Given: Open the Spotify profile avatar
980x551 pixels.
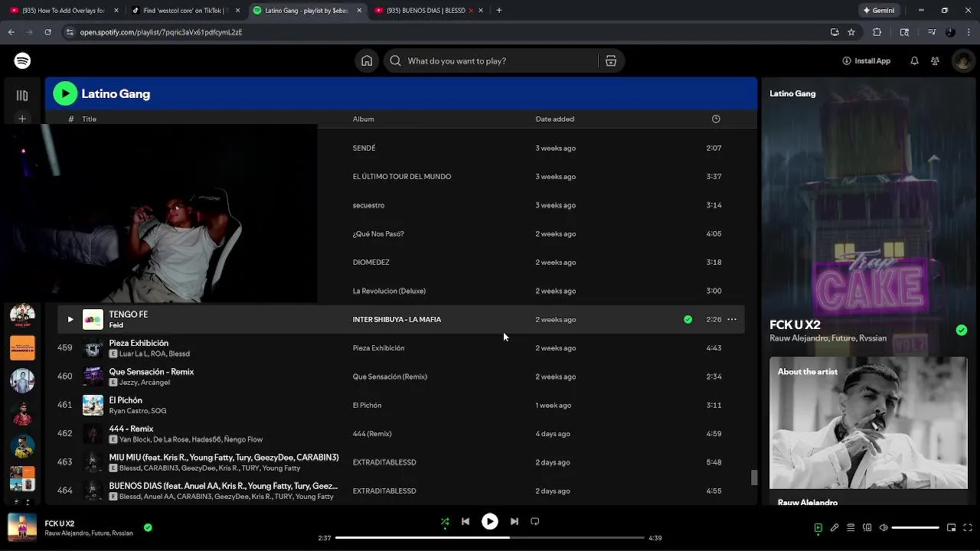Looking at the screenshot, I should coord(962,60).
